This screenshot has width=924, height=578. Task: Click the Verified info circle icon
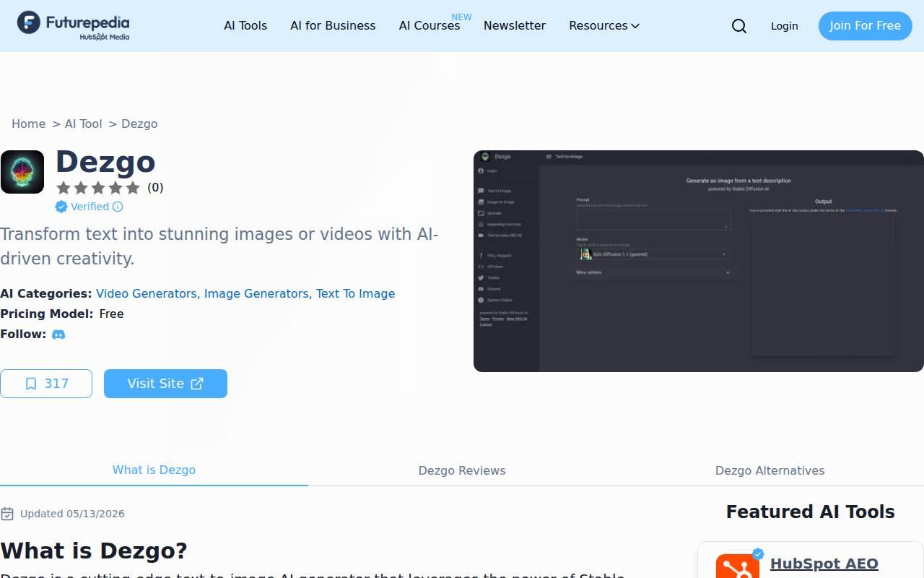click(x=118, y=207)
